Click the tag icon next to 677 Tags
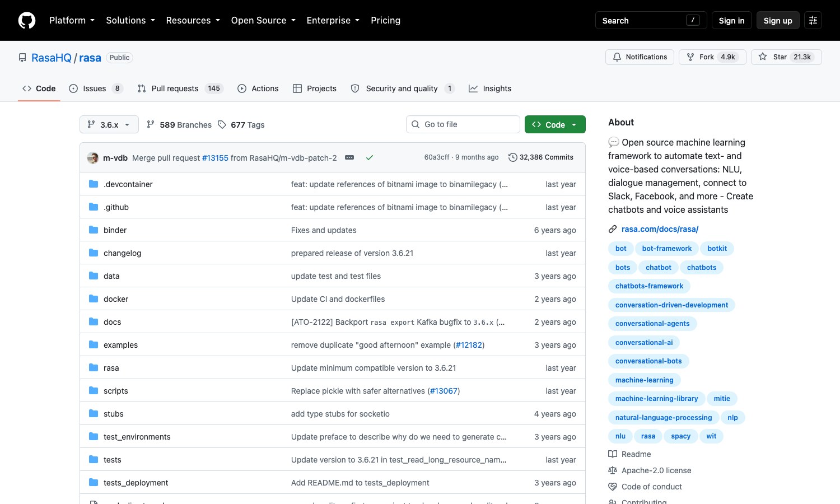840x504 pixels. [222, 124]
